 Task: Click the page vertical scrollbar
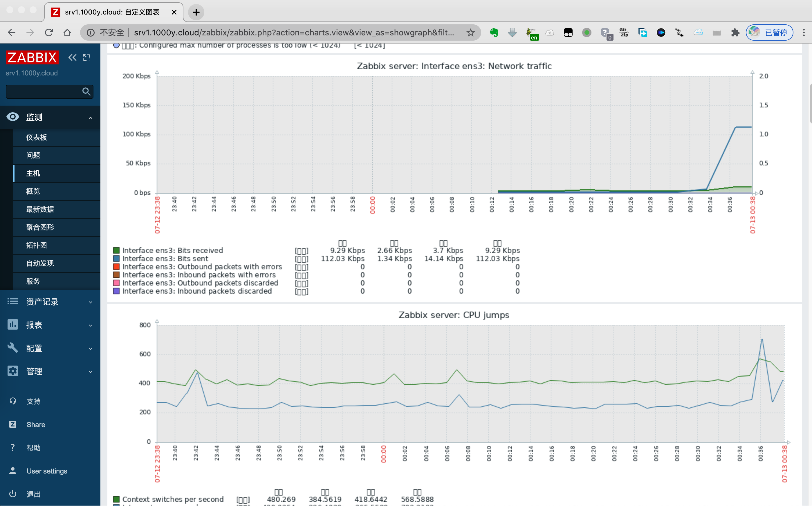click(810, 104)
